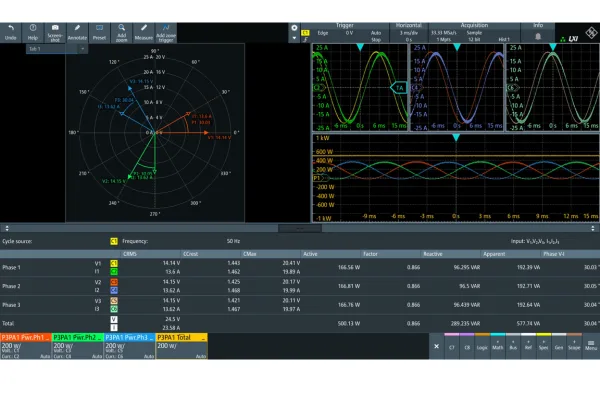
Task: Click the Phase 2 V2 orange C3 swatch
Action: click(114, 282)
